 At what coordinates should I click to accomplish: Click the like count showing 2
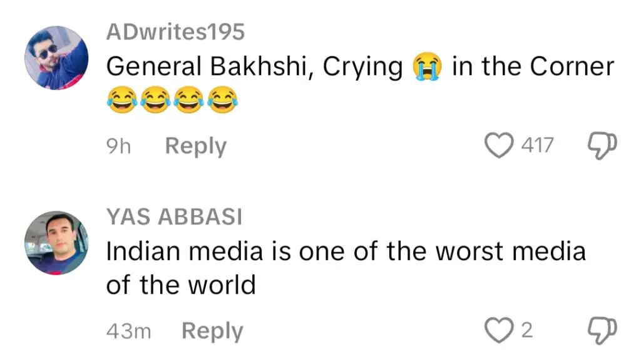click(x=527, y=330)
